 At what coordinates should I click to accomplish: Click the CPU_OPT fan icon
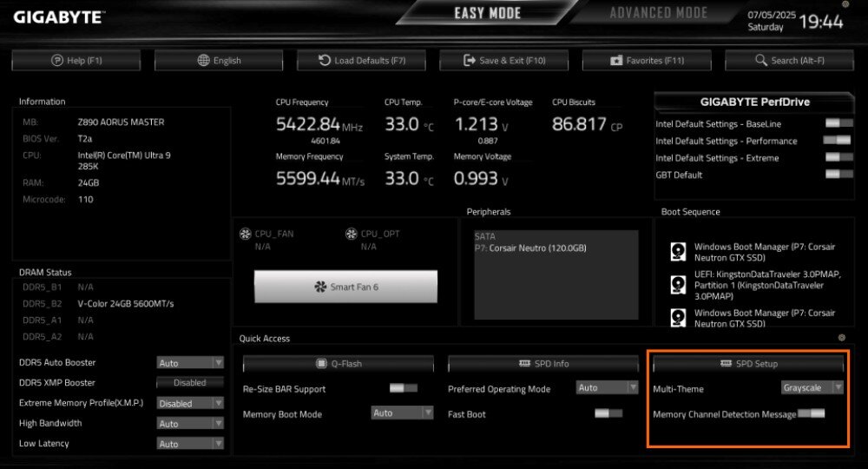[352, 234]
